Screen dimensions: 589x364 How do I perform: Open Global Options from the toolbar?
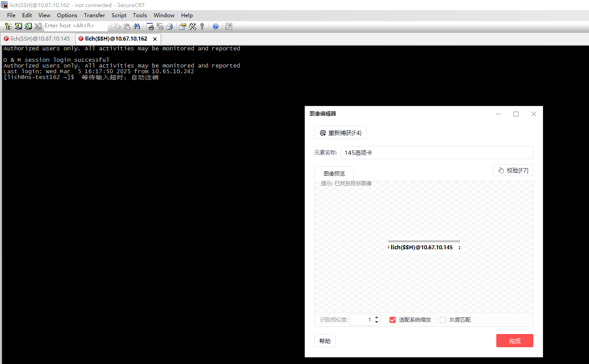click(193, 26)
